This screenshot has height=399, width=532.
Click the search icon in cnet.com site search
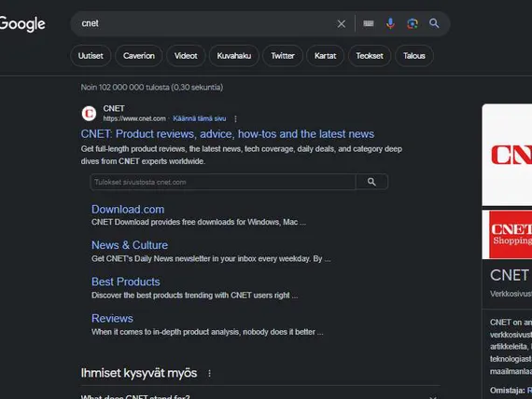click(x=371, y=182)
